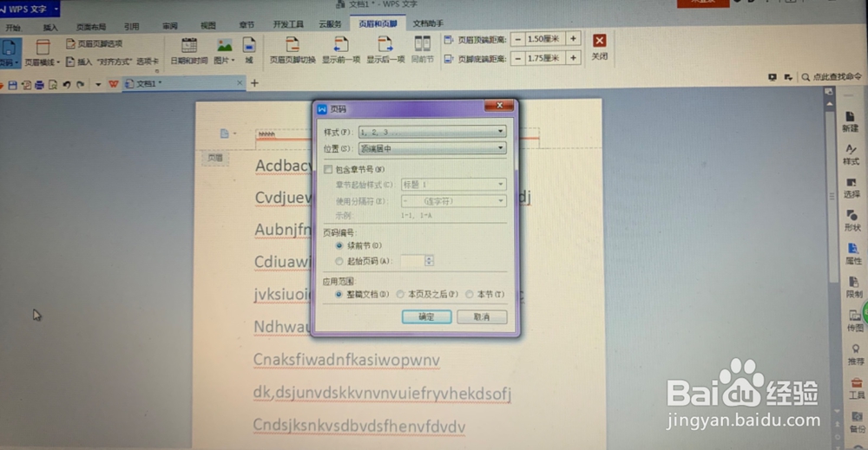
Task: Switch to the 引用 ribbon tab
Action: pos(131,26)
